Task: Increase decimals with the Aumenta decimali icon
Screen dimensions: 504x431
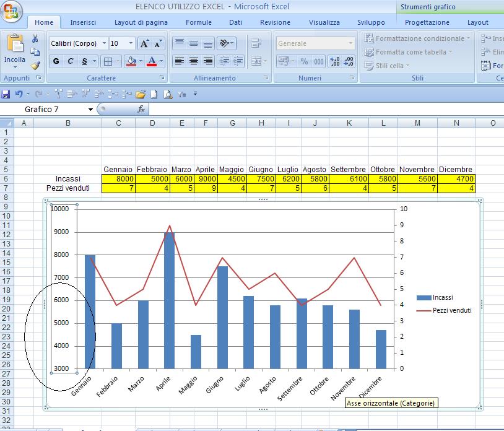Action: (x=334, y=61)
